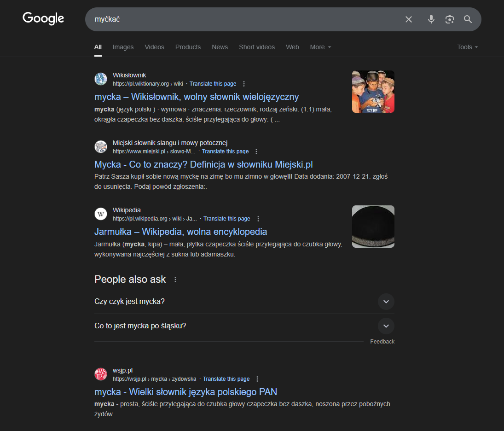Click the wsjp.pl favicon
The height and width of the screenshot is (431, 504).
tap(101, 374)
